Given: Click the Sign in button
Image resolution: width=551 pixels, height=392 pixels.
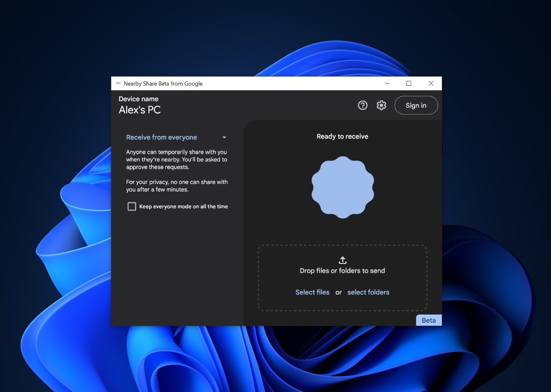Looking at the screenshot, I should (416, 105).
